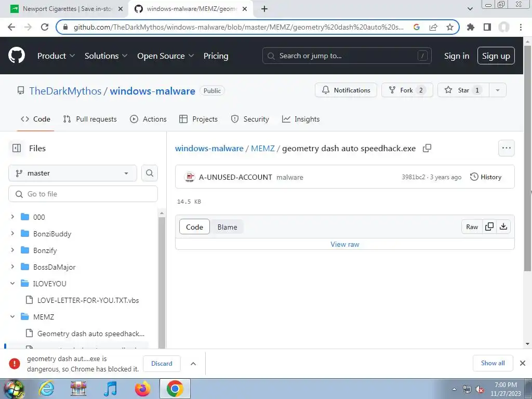Click the Windows Start orb
The width and height of the screenshot is (532, 399).
14,389
